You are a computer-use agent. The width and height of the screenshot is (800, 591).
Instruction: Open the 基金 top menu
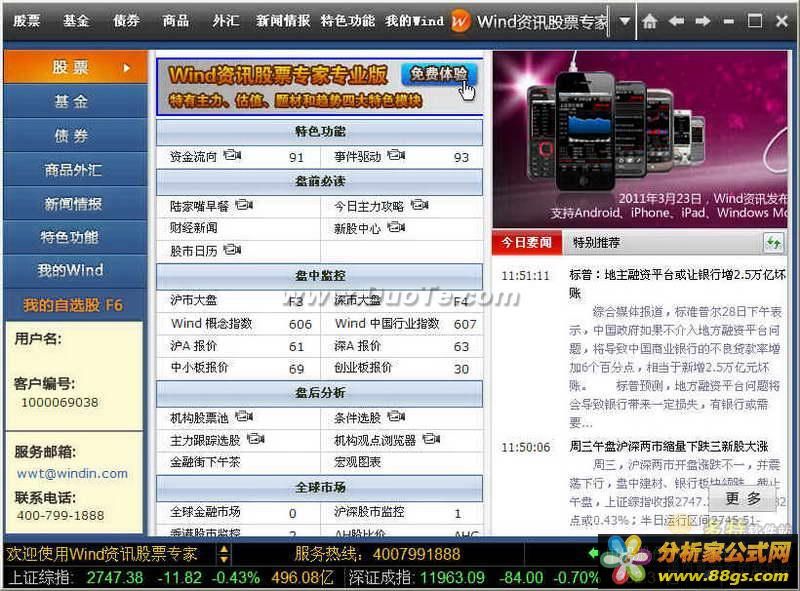(76, 21)
